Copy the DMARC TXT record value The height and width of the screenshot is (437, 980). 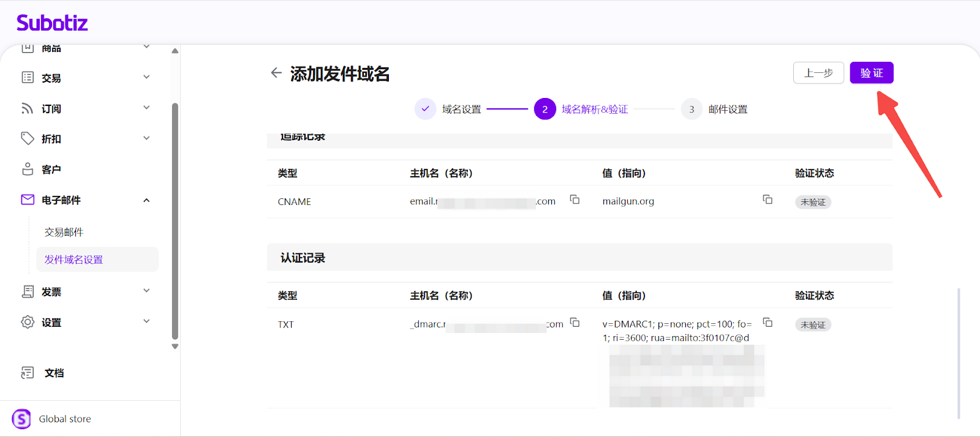[767, 323]
